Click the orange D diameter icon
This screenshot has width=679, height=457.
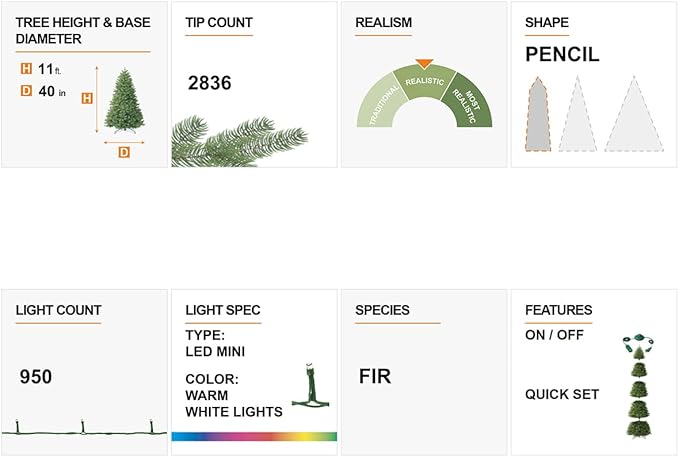26,91
